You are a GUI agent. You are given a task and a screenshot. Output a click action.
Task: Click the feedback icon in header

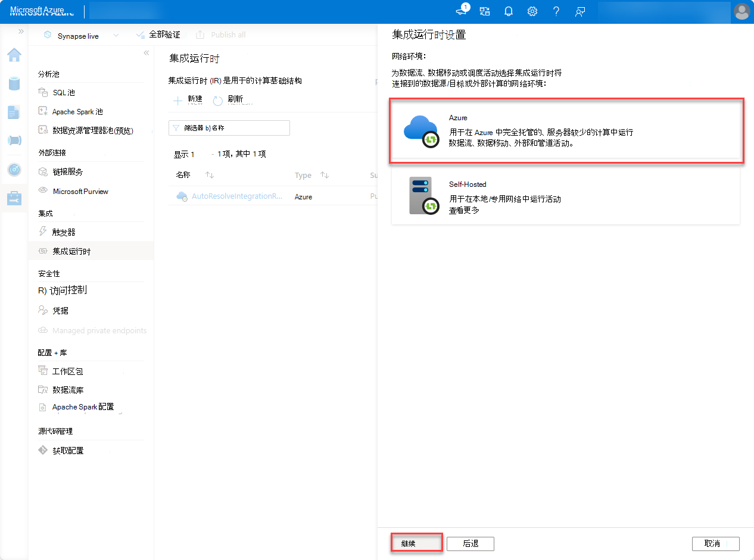(x=580, y=11)
